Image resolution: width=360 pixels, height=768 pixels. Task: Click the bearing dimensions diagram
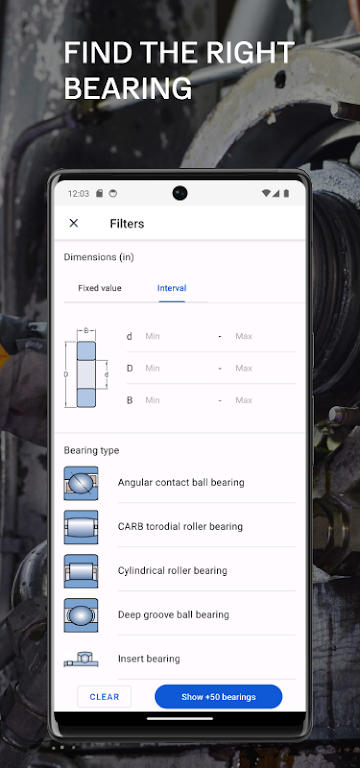click(87, 368)
